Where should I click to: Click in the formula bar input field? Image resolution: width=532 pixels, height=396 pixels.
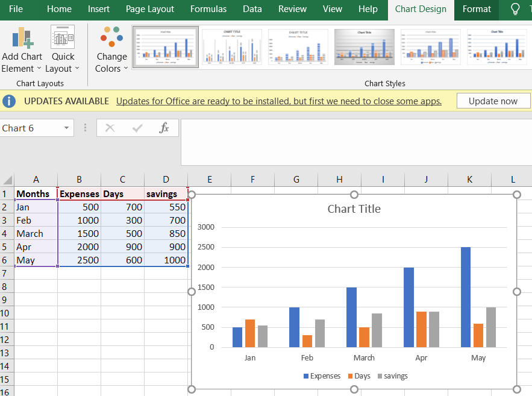355,142
